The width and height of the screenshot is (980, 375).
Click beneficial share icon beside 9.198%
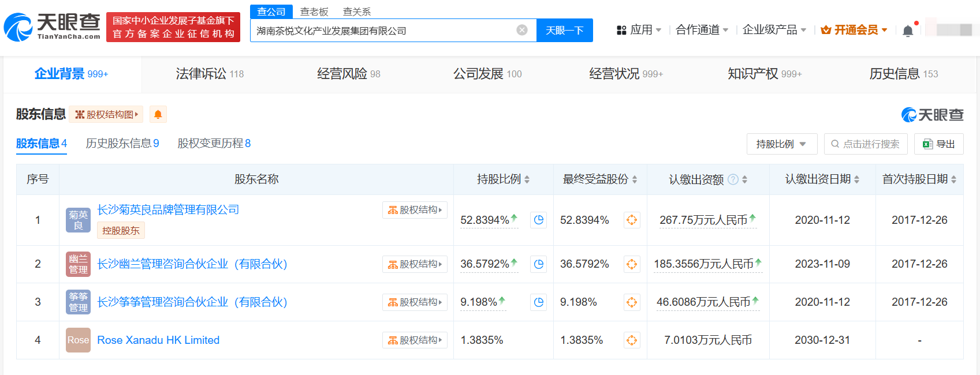[632, 302]
